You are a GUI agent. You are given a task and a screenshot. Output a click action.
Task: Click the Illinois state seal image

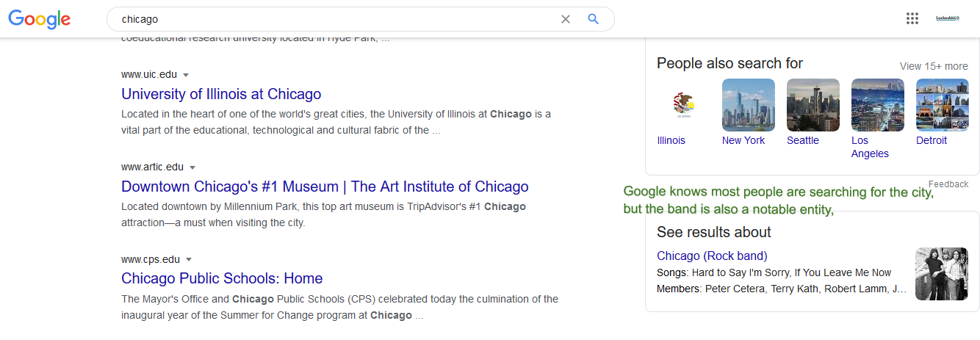[683, 105]
